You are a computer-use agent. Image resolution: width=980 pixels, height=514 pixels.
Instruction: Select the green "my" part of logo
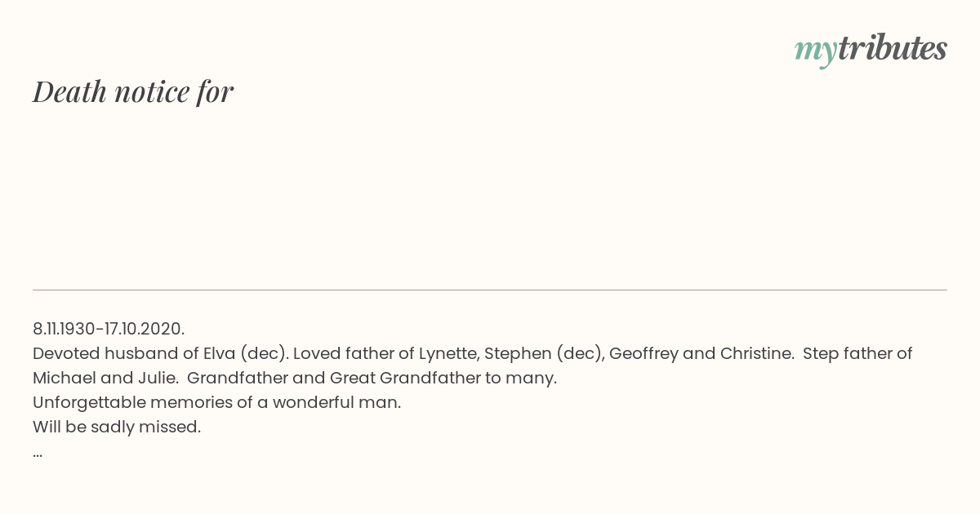tap(816, 52)
